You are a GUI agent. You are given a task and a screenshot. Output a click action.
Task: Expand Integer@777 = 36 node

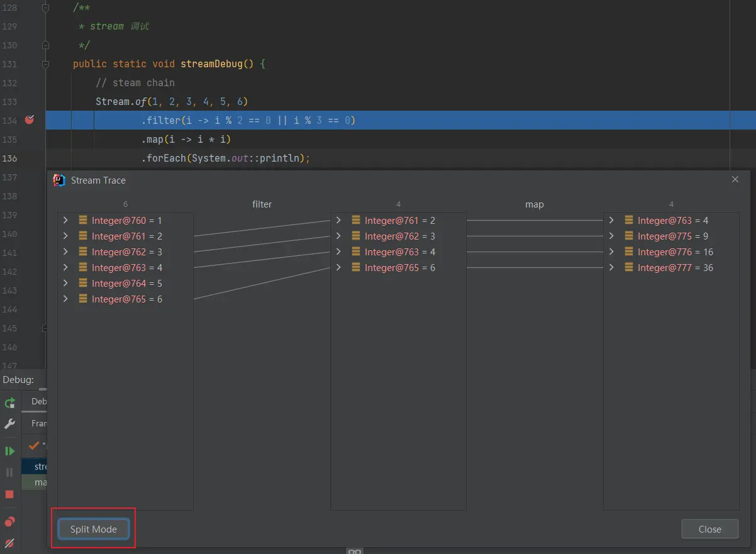point(611,268)
